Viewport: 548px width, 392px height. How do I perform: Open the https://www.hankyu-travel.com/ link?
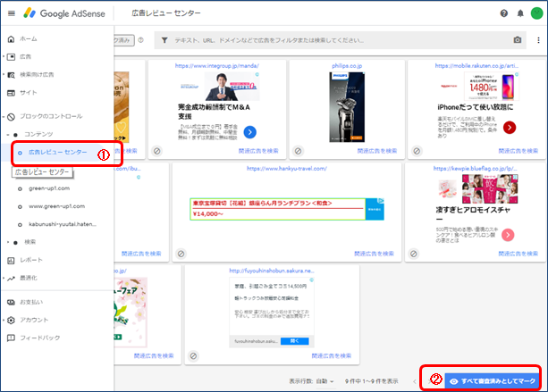pos(287,168)
